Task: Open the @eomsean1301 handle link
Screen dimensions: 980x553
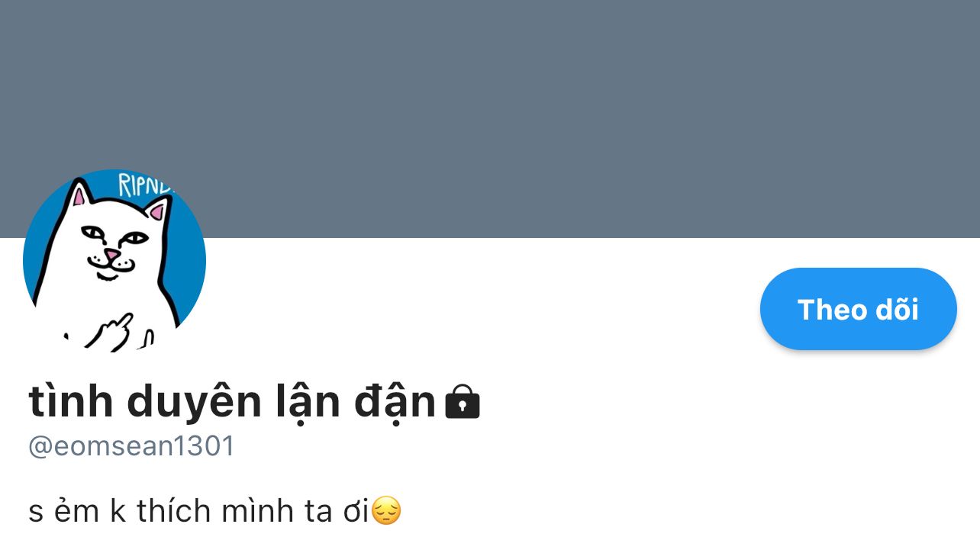Action: (x=131, y=446)
